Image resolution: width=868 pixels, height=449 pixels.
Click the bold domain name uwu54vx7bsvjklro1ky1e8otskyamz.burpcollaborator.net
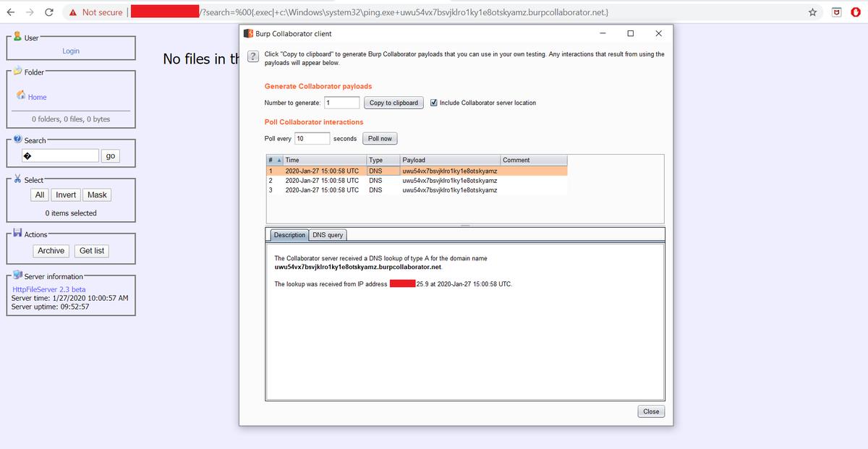coord(359,268)
